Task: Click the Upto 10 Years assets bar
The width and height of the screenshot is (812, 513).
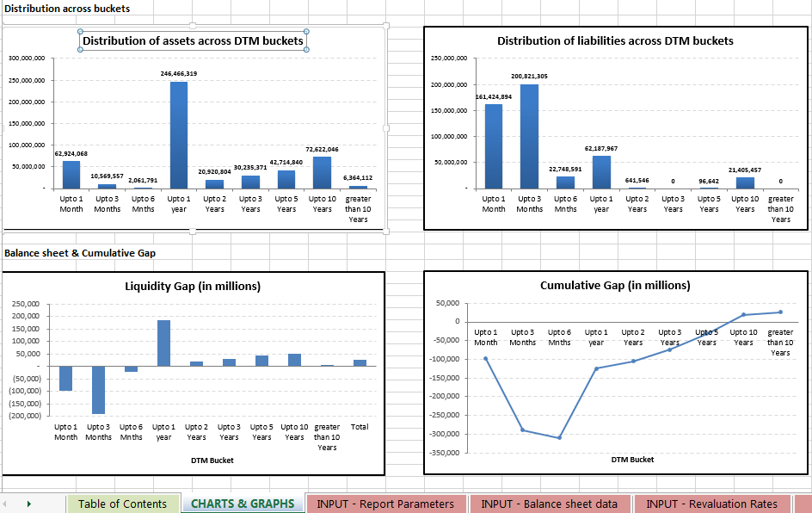Action: click(322, 172)
